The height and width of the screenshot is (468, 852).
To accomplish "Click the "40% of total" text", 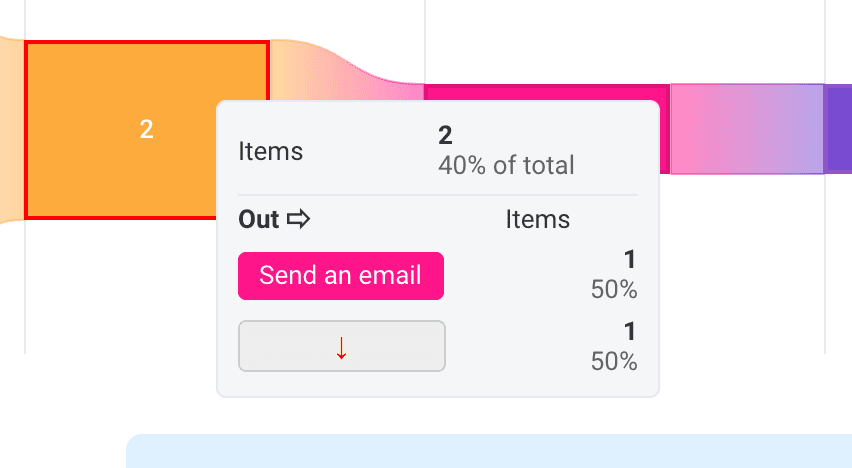I will point(506,165).
